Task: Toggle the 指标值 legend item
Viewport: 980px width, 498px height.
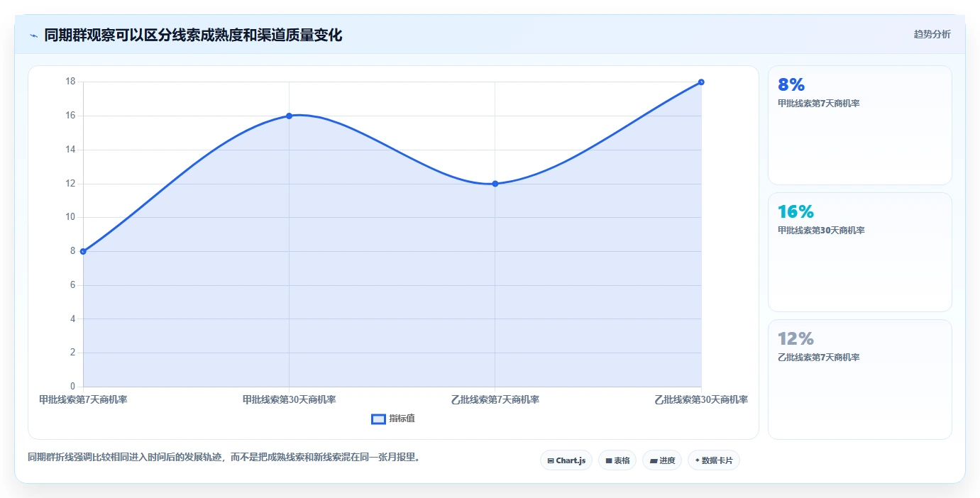Action: [x=393, y=419]
